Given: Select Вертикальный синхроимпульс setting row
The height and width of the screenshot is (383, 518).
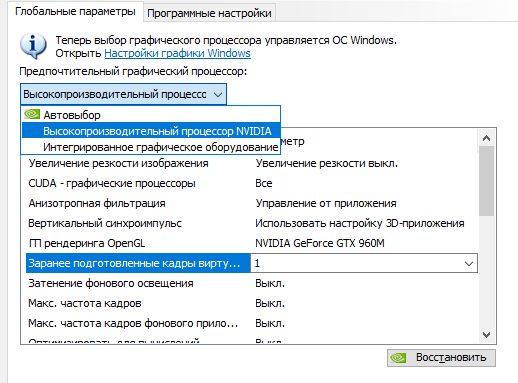Looking at the screenshot, I should (252, 223).
